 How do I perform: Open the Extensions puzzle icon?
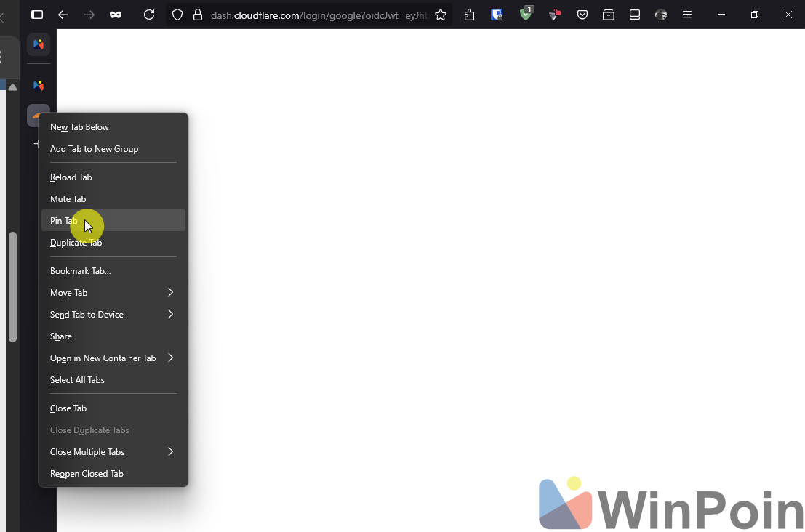click(x=469, y=15)
